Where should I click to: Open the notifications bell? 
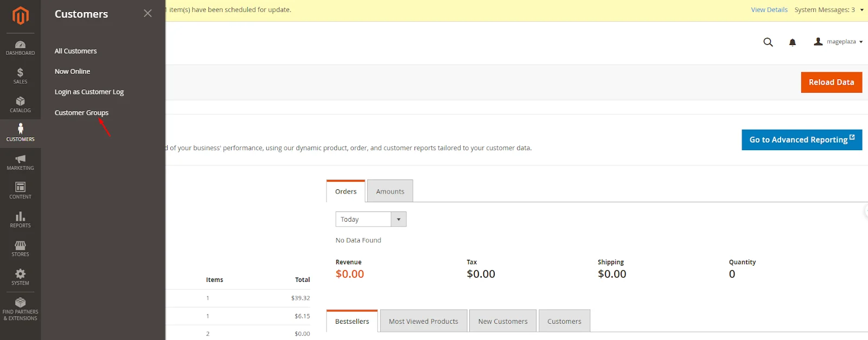click(x=792, y=42)
